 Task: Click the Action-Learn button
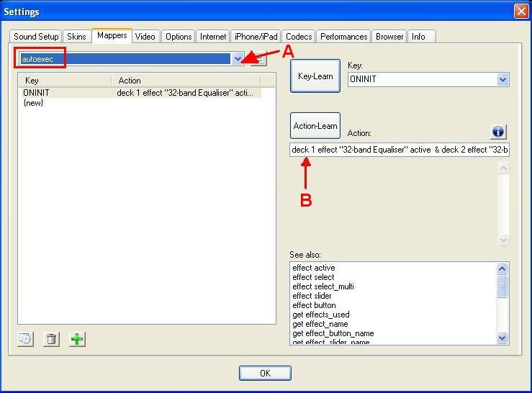(315, 125)
